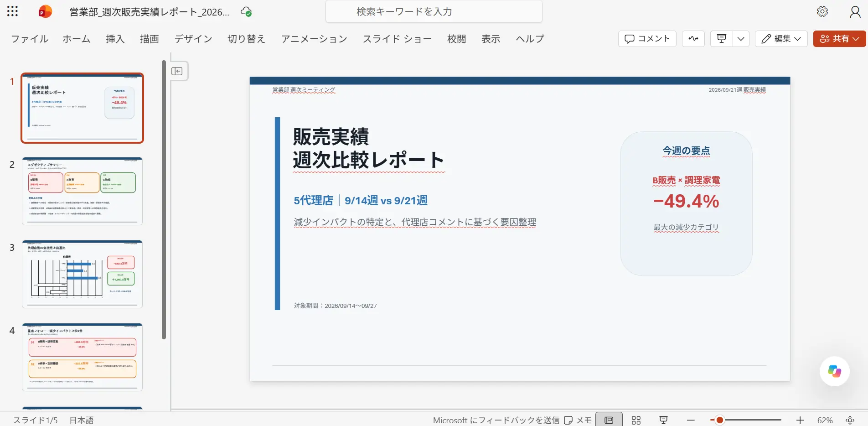Adjust the zoom slider handle

719,420
